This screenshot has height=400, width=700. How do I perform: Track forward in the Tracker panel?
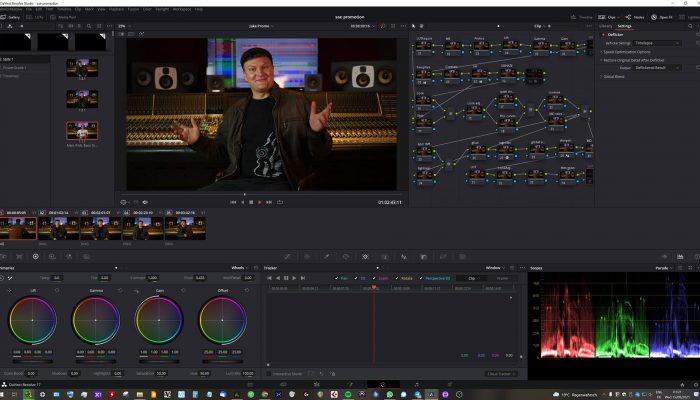294,278
